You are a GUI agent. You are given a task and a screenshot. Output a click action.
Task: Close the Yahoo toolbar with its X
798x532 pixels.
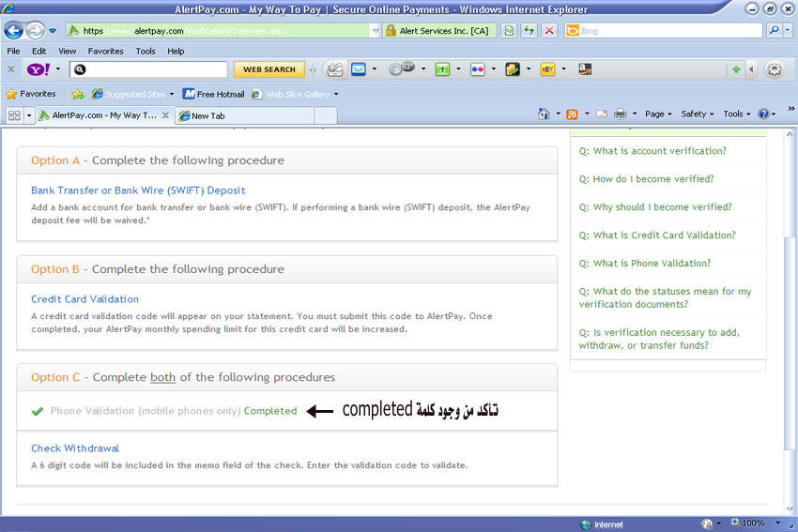(11, 69)
